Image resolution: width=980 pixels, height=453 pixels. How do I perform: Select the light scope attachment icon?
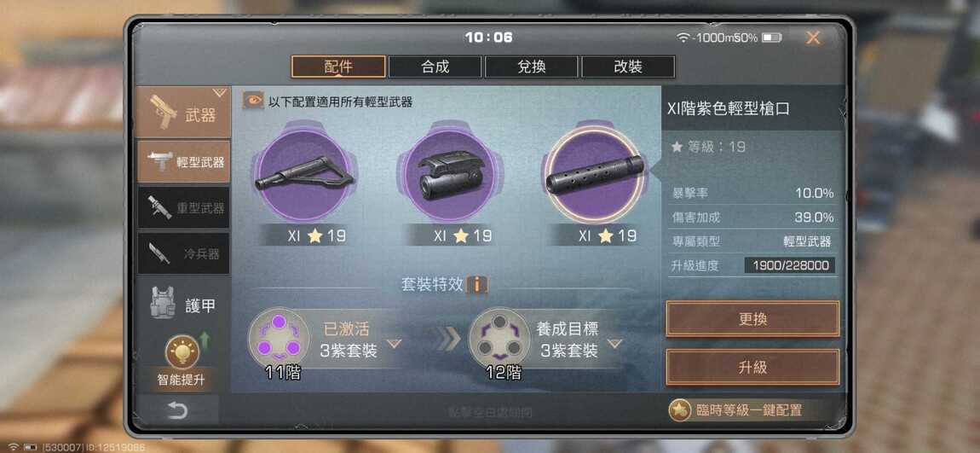point(451,175)
